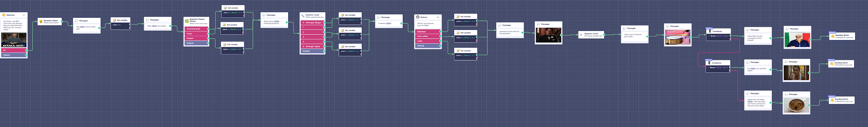The image size is (868, 127).
Task: Select the Question: Name block icon
Action: tap(41, 22)
